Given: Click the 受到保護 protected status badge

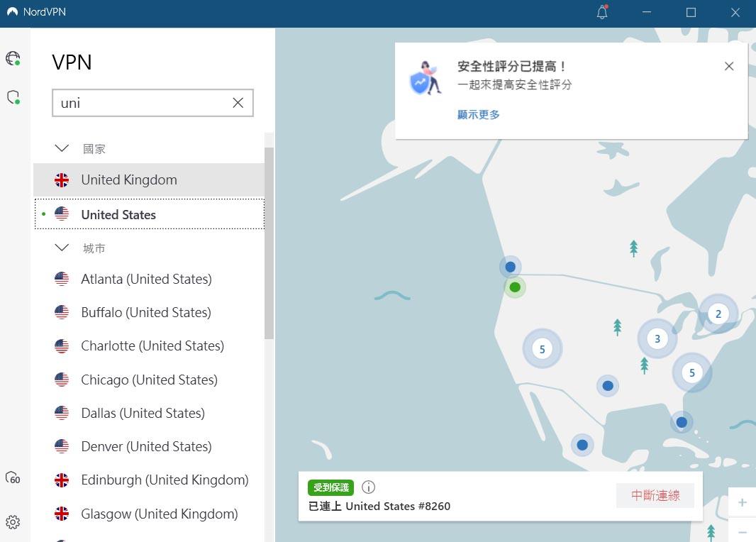Looking at the screenshot, I should pos(330,487).
